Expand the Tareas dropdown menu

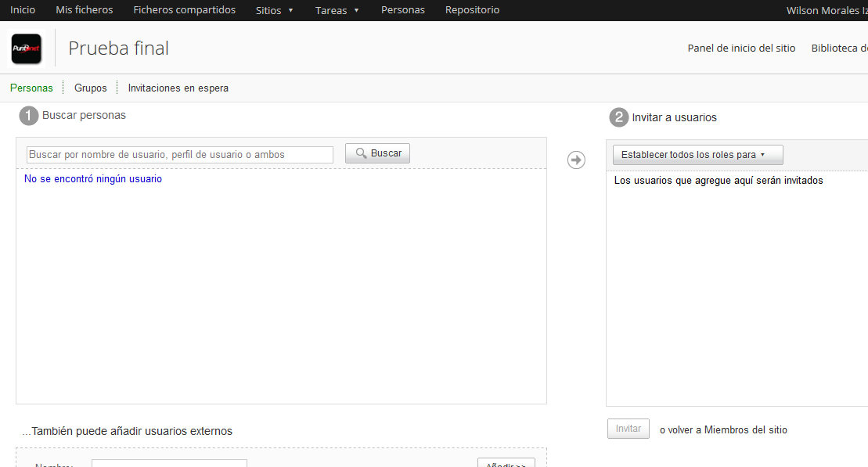pyautogui.click(x=337, y=10)
